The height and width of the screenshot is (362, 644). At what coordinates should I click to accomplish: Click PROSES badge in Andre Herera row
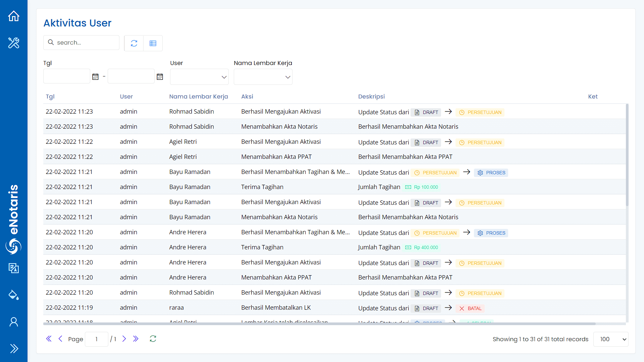pos(491,233)
